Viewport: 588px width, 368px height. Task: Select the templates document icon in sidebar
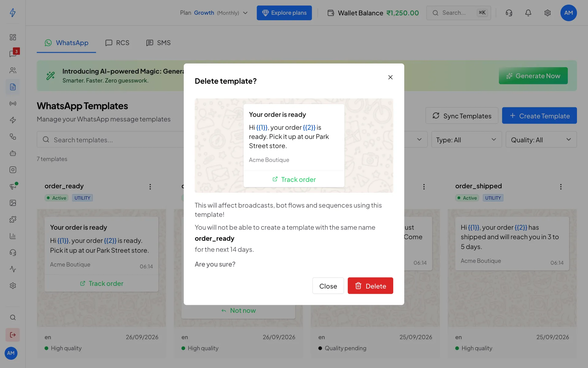[x=13, y=87]
